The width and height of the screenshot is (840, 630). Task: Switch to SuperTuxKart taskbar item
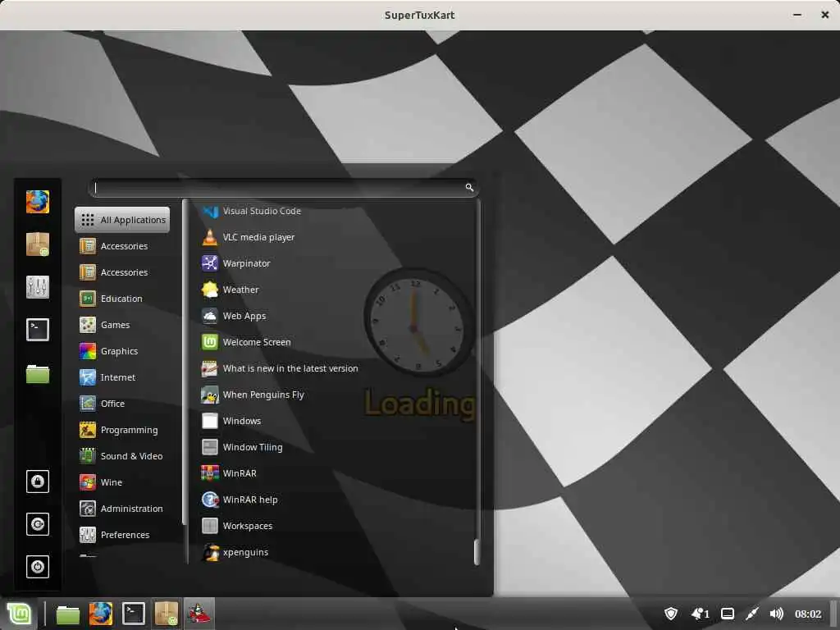click(x=199, y=614)
